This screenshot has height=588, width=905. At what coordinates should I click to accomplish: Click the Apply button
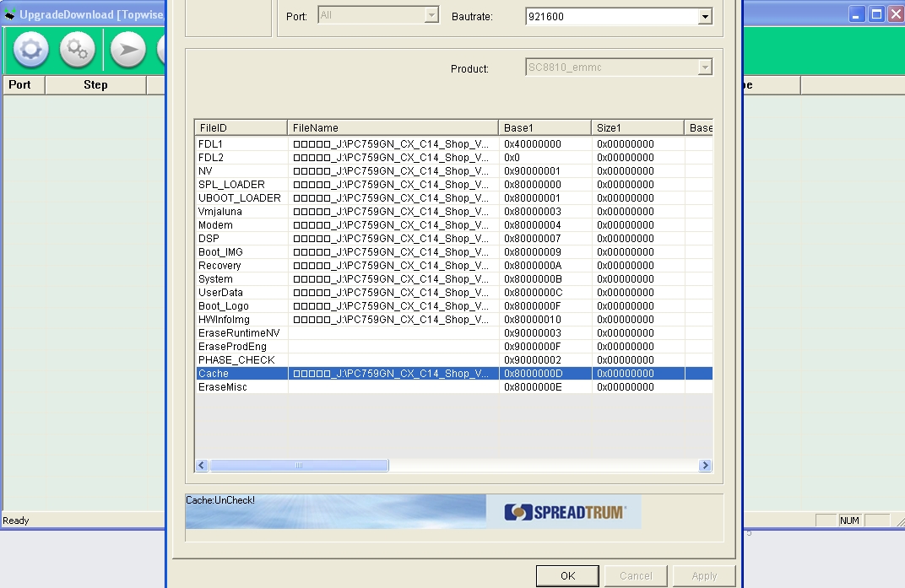(703, 576)
